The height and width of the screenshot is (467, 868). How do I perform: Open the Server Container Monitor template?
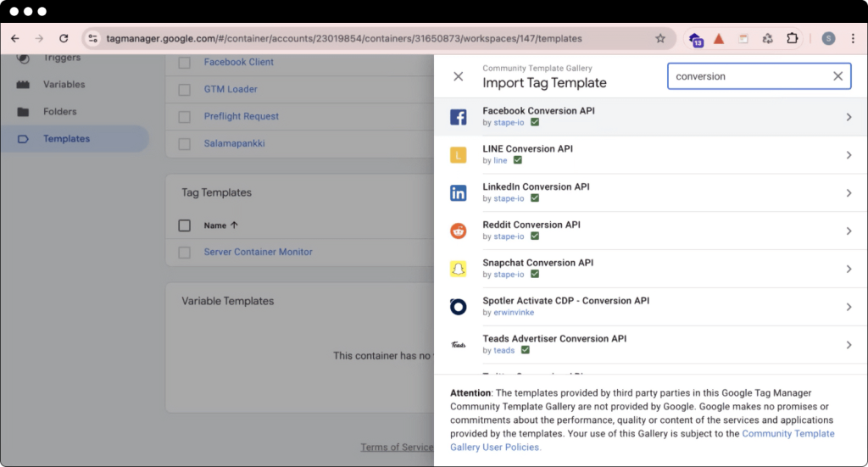pos(258,252)
